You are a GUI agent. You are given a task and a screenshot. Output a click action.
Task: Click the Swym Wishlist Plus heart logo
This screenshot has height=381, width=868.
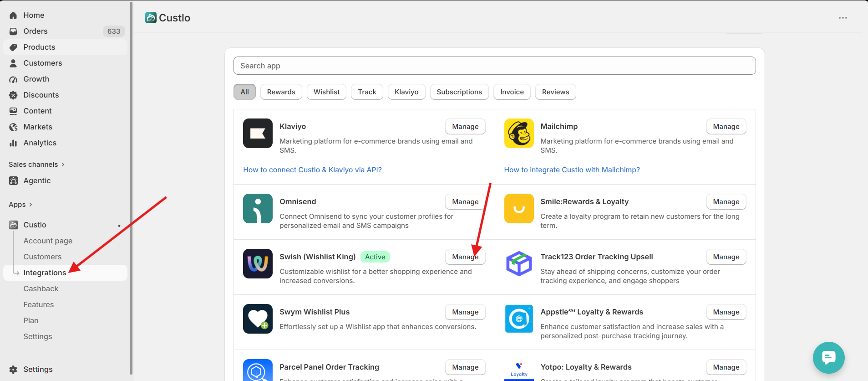point(258,319)
